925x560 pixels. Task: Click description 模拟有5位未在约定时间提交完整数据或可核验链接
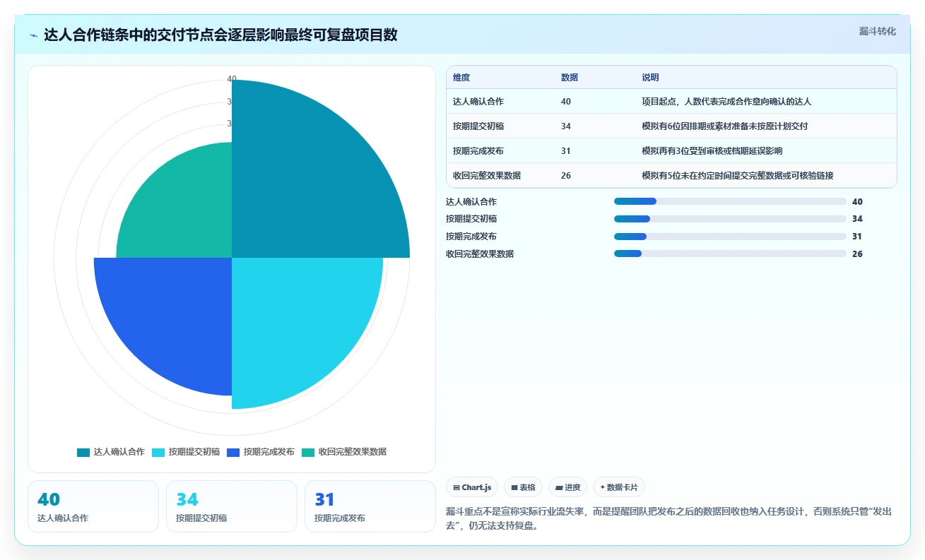[737, 176]
